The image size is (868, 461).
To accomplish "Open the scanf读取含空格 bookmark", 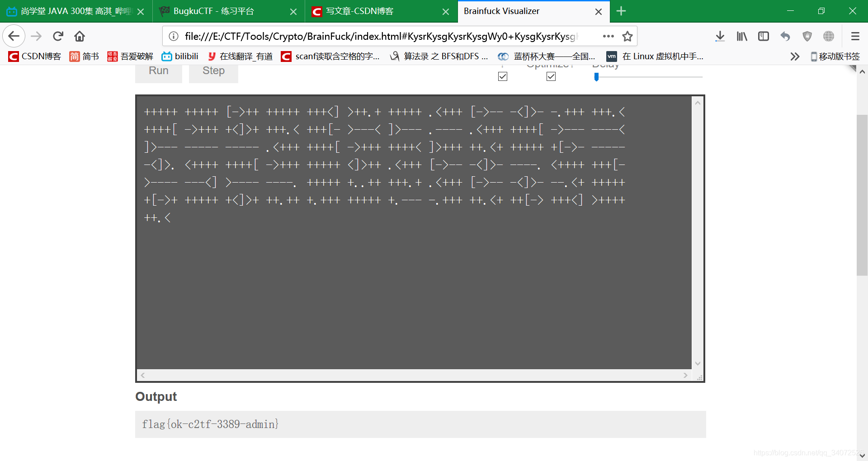I will click(330, 56).
